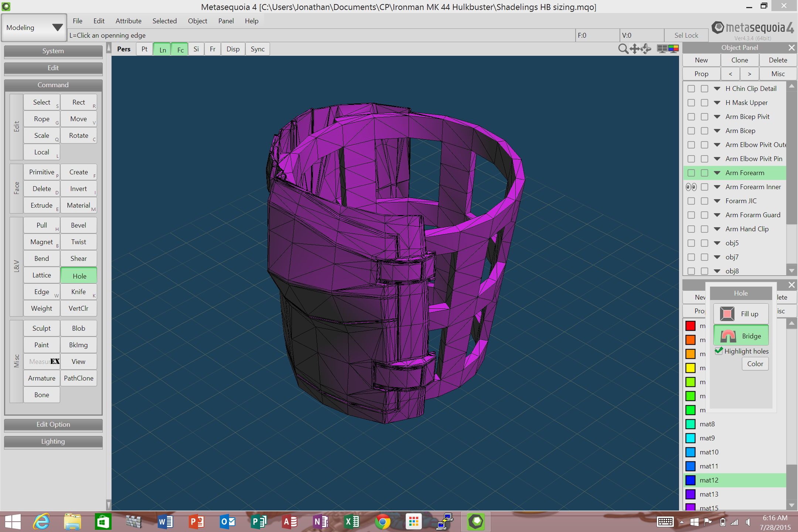Open the Modeling mode dropdown
Viewport: 798px width, 532px height.
click(34, 28)
